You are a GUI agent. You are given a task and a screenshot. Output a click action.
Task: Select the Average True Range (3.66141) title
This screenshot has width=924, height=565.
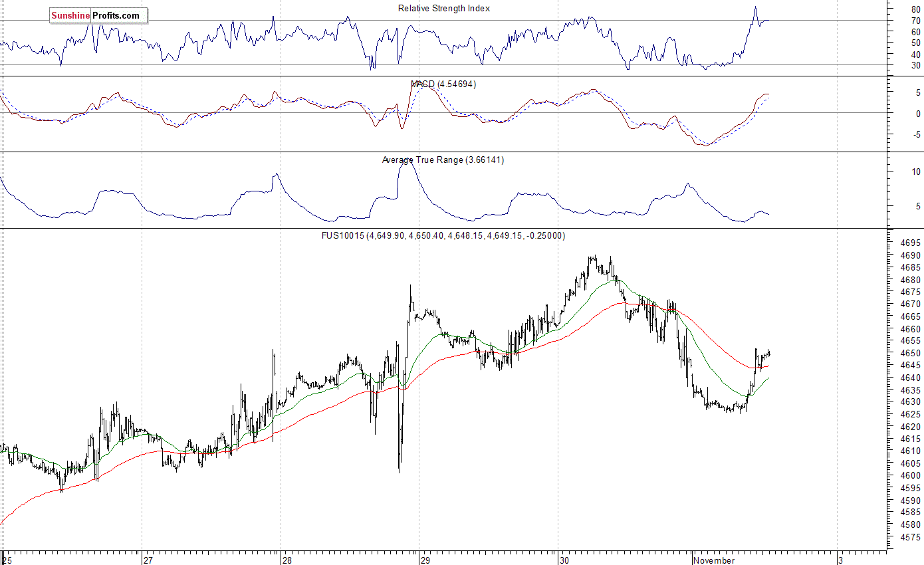click(443, 160)
